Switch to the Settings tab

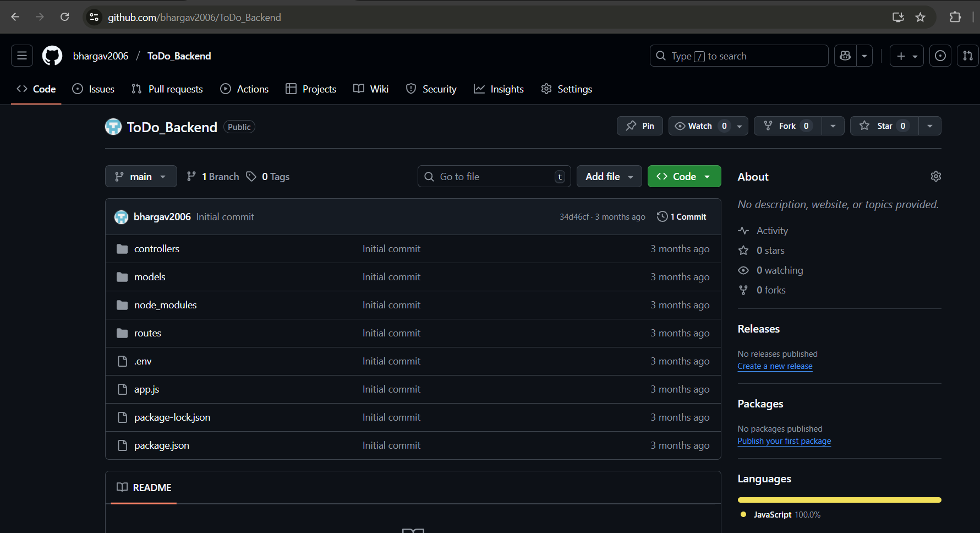click(567, 89)
